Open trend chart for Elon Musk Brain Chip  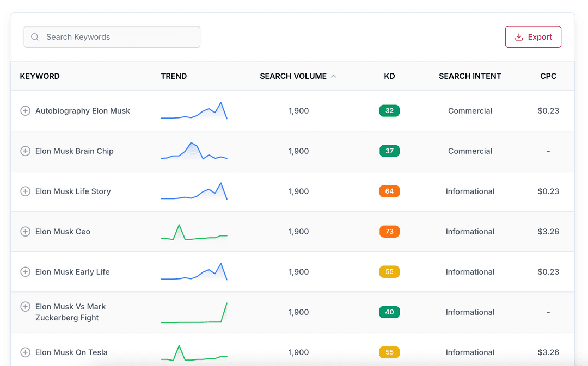coord(194,151)
